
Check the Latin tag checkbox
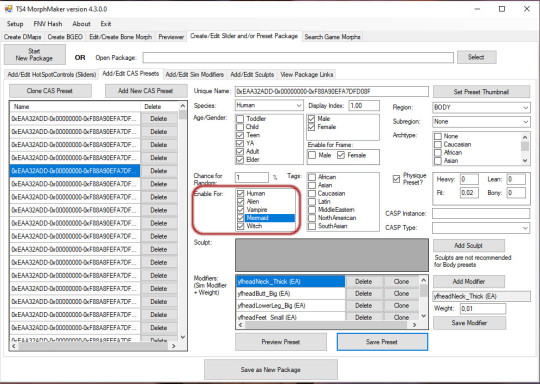click(312, 202)
